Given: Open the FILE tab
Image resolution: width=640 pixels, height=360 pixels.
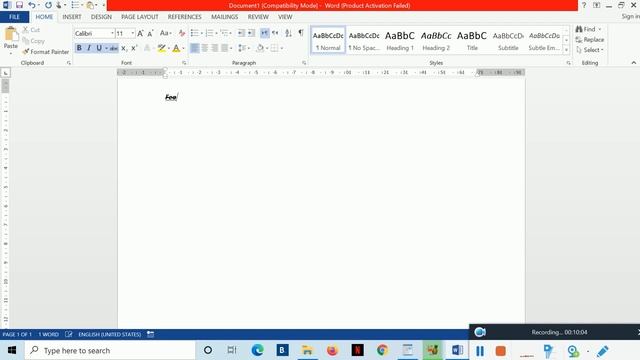Looking at the screenshot, I should pos(14,17).
